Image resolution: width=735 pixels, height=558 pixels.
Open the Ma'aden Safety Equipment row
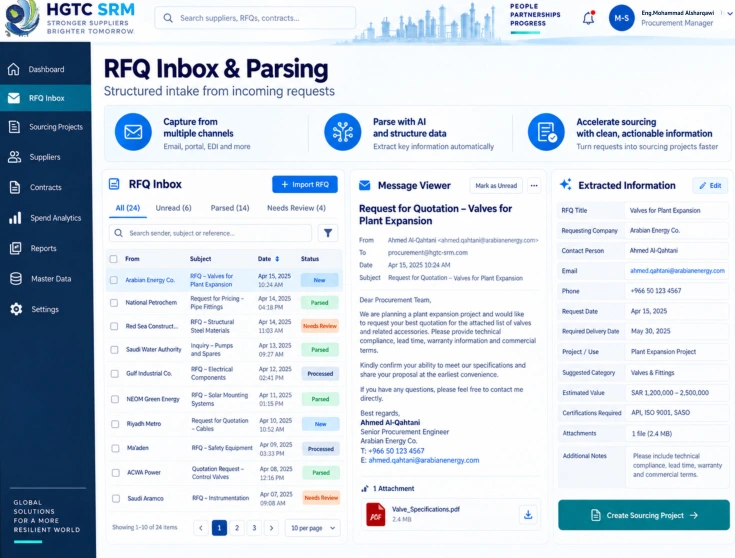coord(225,449)
